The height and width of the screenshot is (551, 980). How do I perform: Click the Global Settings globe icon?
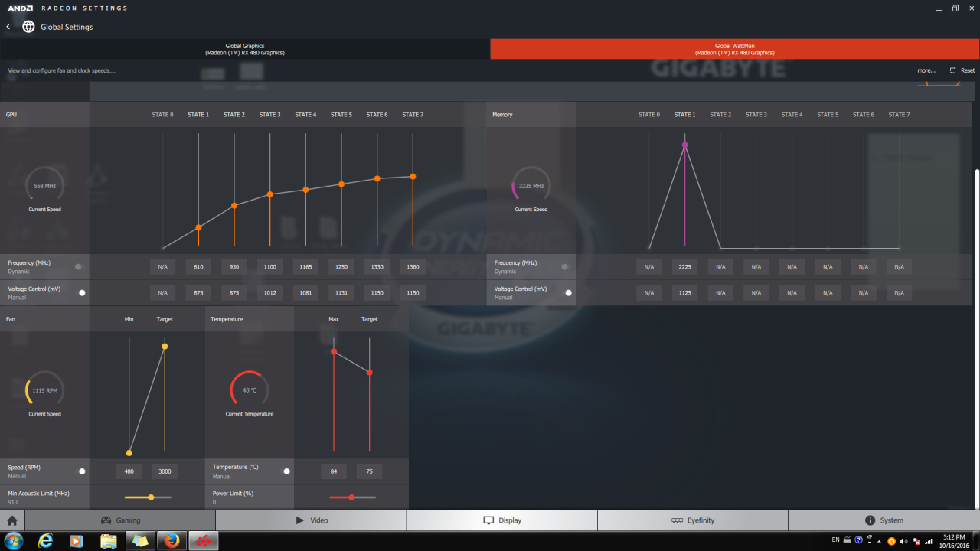[x=28, y=27]
